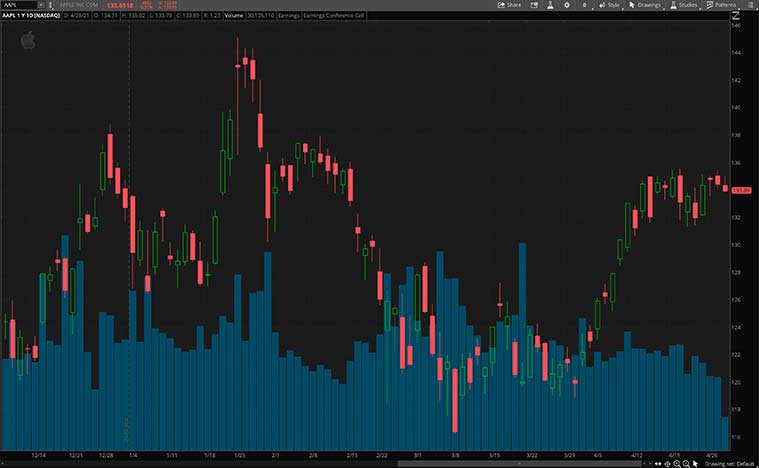Click the highlighted last price 133.89 tag

click(x=741, y=190)
